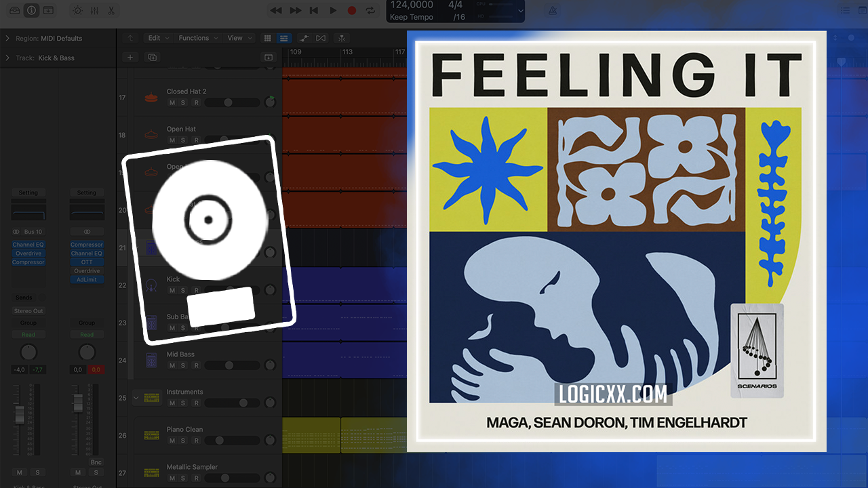Start playback with Play button
This screenshot has width=868, height=488.
pos(333,10)
